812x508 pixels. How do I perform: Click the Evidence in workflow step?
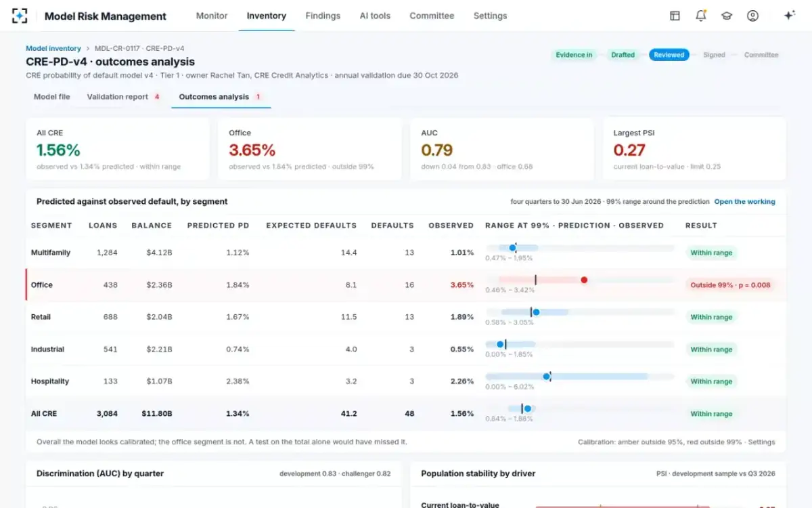(574, 55)
